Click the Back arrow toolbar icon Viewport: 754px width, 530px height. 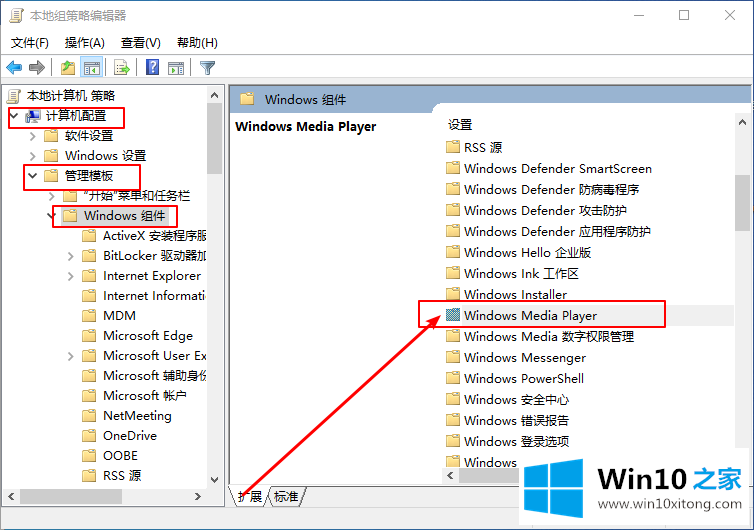coord(14,67)
